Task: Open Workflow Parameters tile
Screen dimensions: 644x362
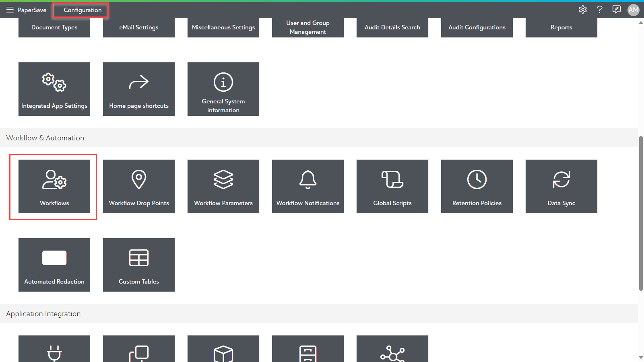Action: pos(223,186)
